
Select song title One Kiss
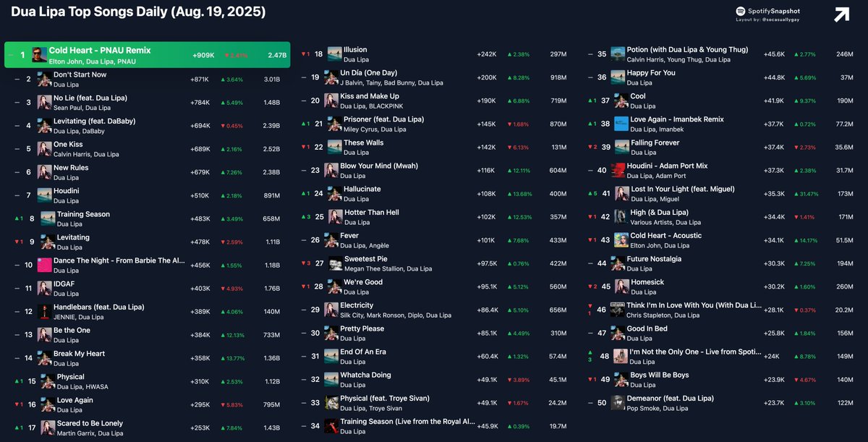click(68, 144)
